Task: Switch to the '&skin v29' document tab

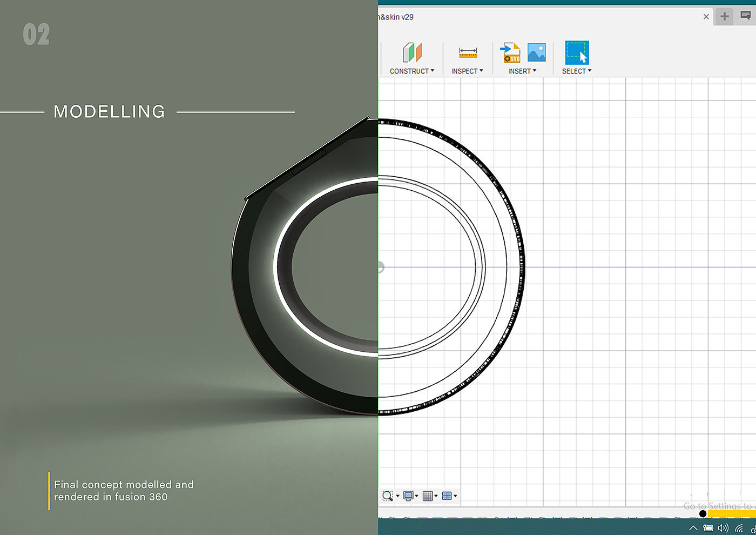Action: point(397,17)
